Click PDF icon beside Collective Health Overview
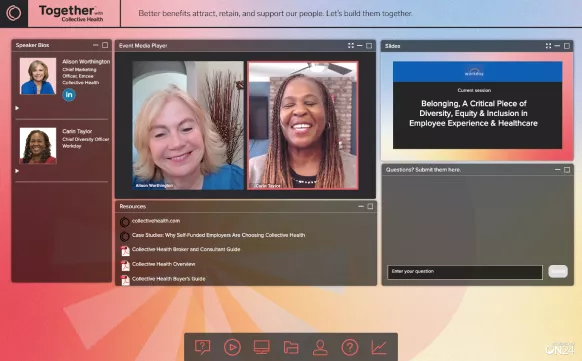The height and width of the screenshot is (361, 582). click(x=125, y=266)
